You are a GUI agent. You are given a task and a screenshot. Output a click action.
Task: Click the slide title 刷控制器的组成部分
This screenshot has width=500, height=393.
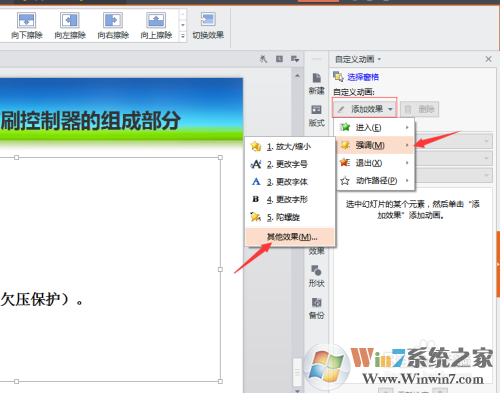(90, 120)
